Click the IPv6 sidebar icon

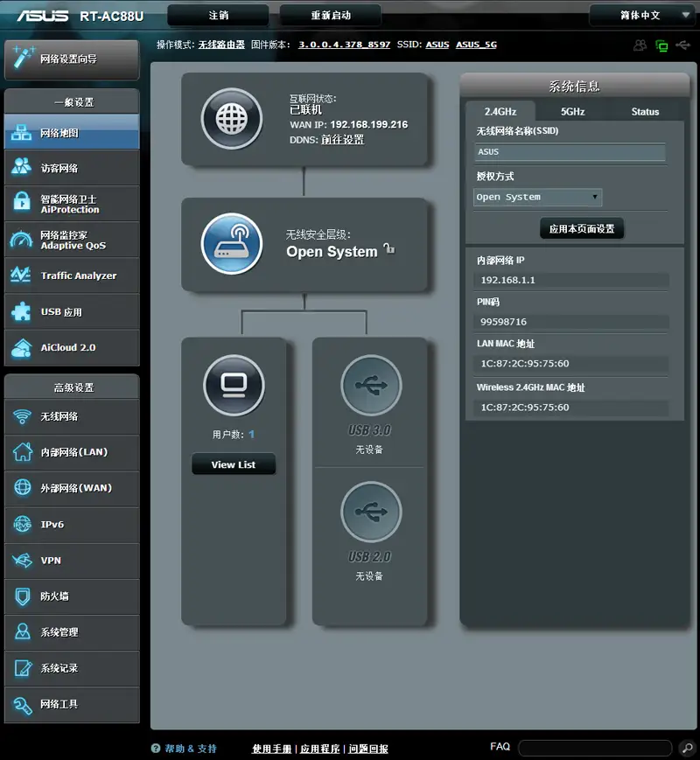tap(23, 524)
